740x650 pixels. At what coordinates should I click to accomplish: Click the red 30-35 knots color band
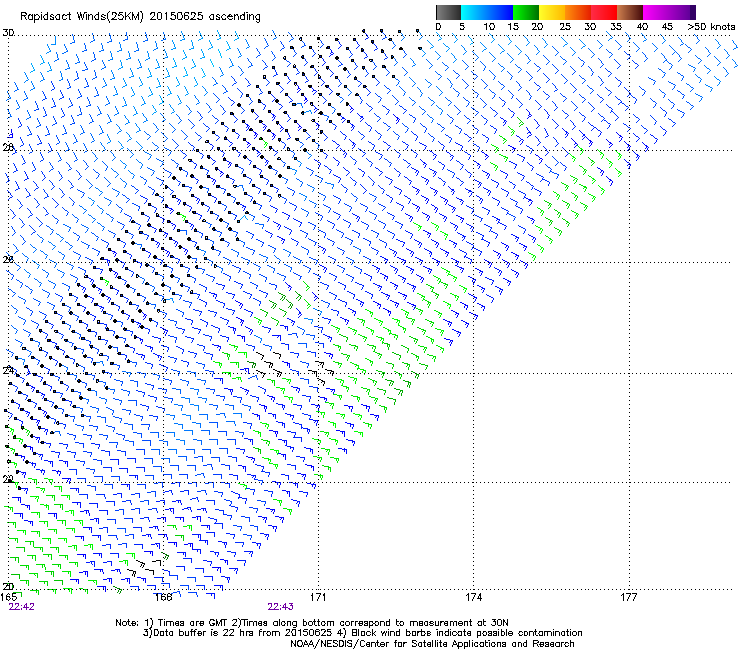(x=604, y=12)
